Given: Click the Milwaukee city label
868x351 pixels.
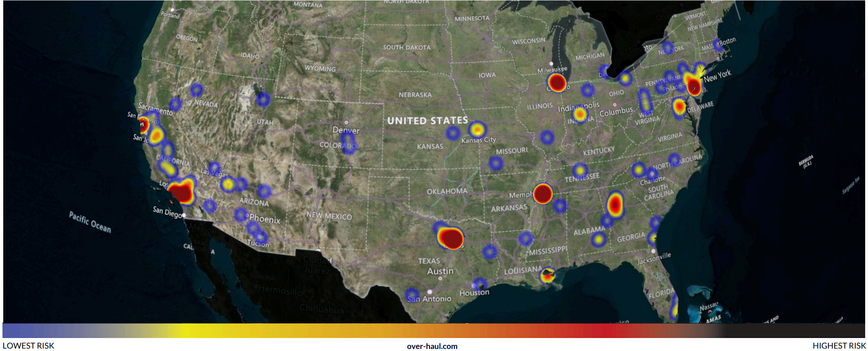Looking at the screenshot, I should (x=552, y=70).
